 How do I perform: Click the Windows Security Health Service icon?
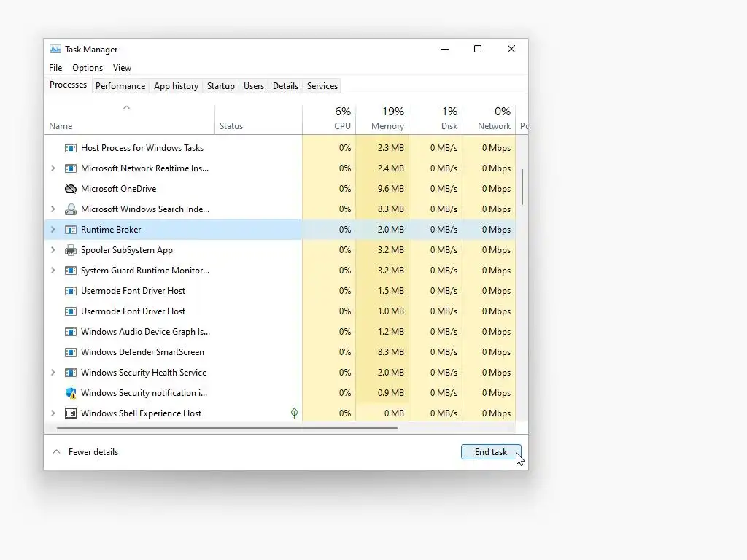click(71, 373)
